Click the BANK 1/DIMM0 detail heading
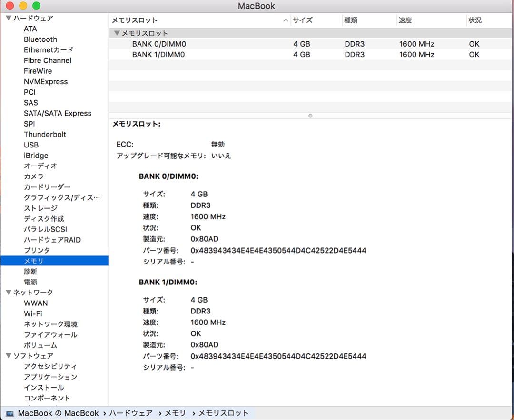This screenshot has width=514, height=420. [x=168, y=282]
